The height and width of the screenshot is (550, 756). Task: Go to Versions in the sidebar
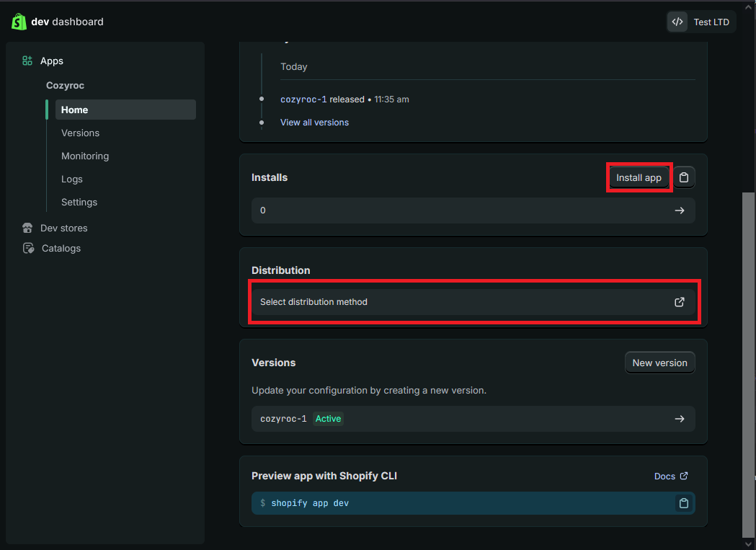pos(80,133)
